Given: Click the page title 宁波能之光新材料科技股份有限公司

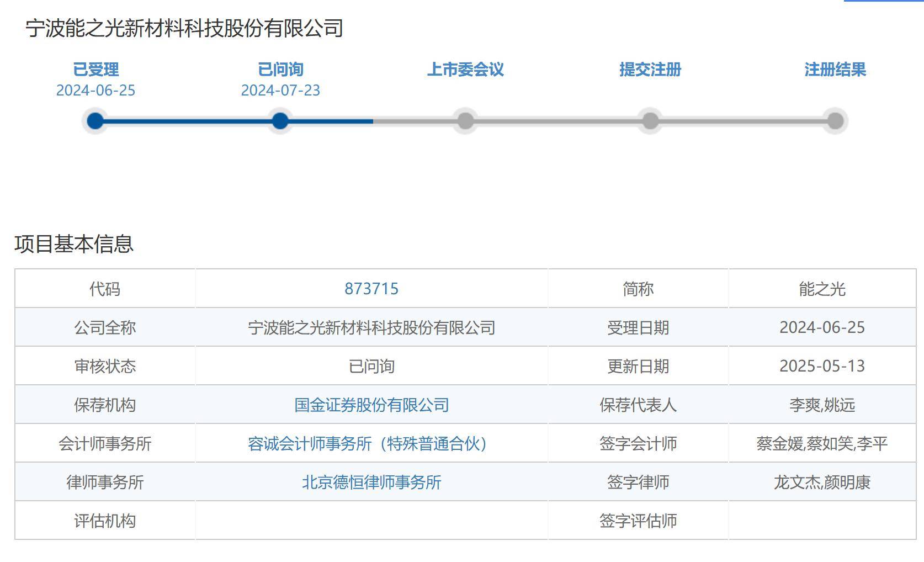Looking at the screenshot, I should pyautogui.click(x=184, y=28).
